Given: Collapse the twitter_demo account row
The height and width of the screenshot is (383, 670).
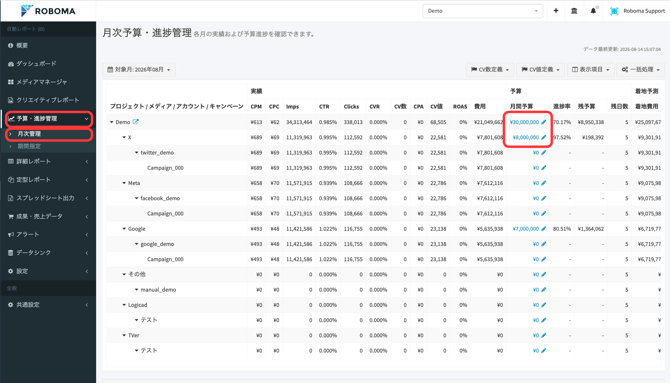Looking at the screenshot, I should pos(137,153).
